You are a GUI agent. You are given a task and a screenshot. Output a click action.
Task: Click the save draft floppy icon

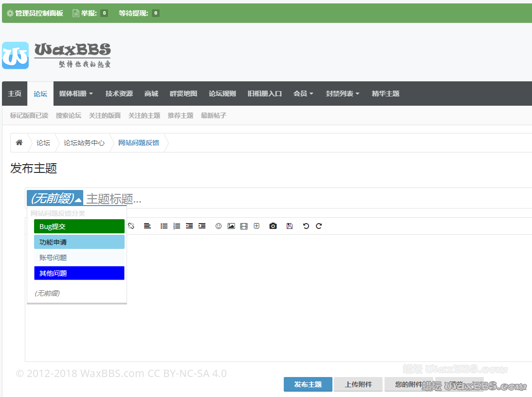pos(290,226)
